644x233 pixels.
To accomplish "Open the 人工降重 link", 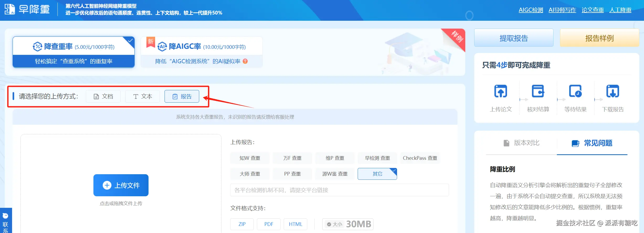I will tap(620, 10).
